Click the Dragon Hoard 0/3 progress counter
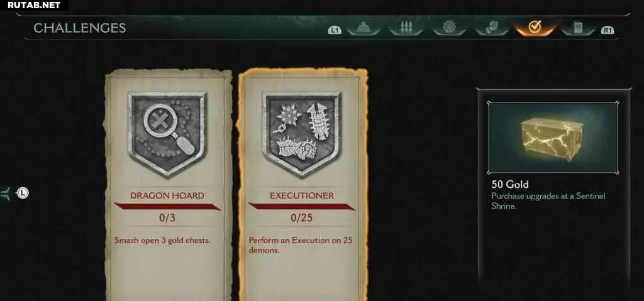 (x=167, y=217)
